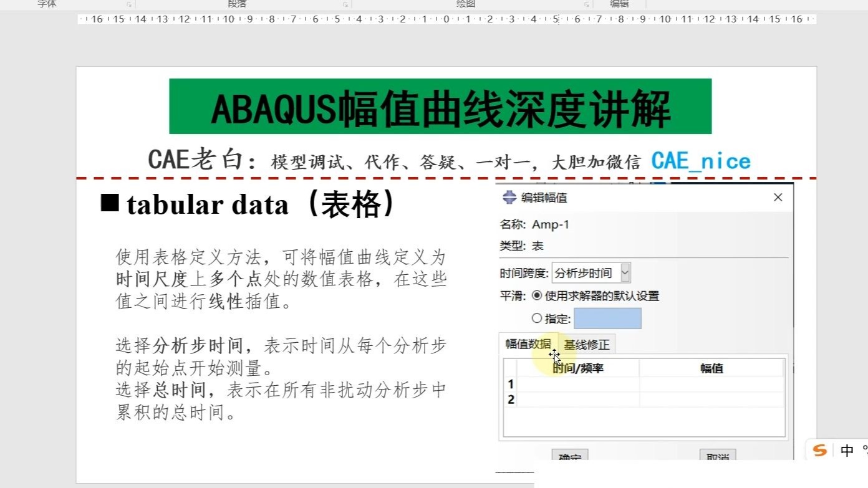Click row 1 时间/频率 cell
The width and height of the screenshot is (868, 488).
[x=578, y=384]
